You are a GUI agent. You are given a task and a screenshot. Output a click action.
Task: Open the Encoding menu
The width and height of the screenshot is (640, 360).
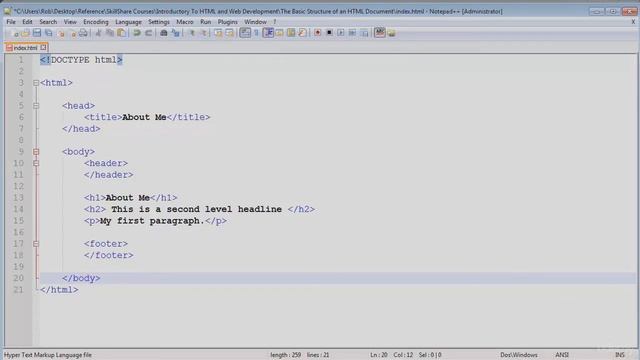[x=96, y=22]
